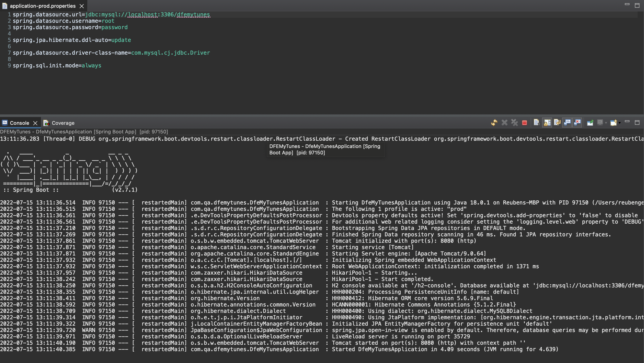Click the Relaunch (yellow arrows) icon
644x363 pixels.
tap(494, 123)
